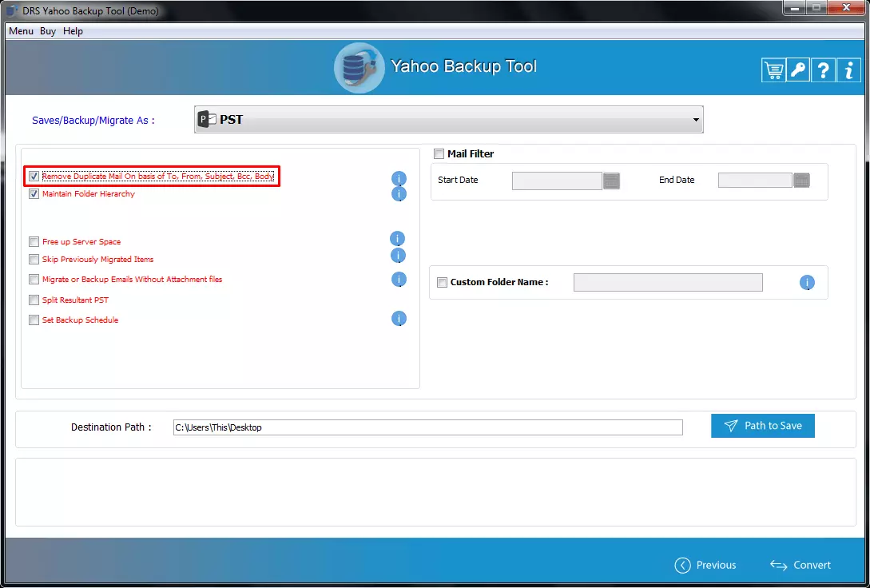Screen dimensions: 870x588
Task: Show info for Free up Server Space
Action: pos(397,239)
